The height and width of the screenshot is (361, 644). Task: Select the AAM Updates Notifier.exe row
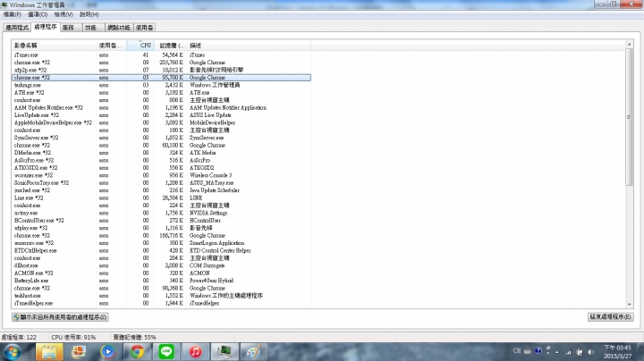pyautogui.click(x=161, y=107)
